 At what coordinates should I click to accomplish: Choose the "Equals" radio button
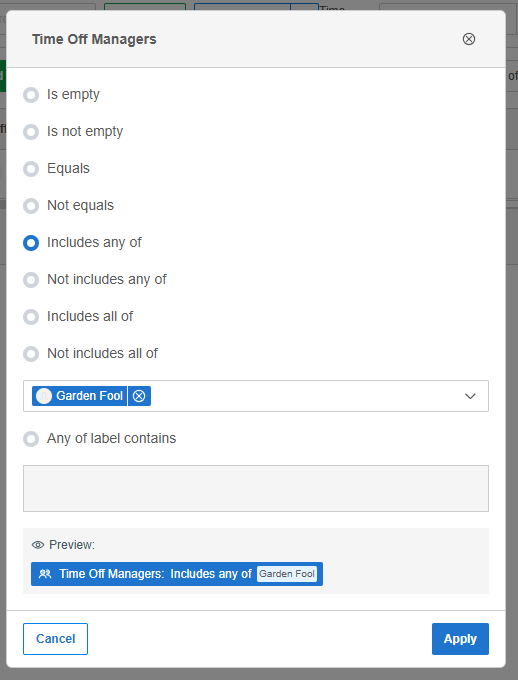click(31, 169)
